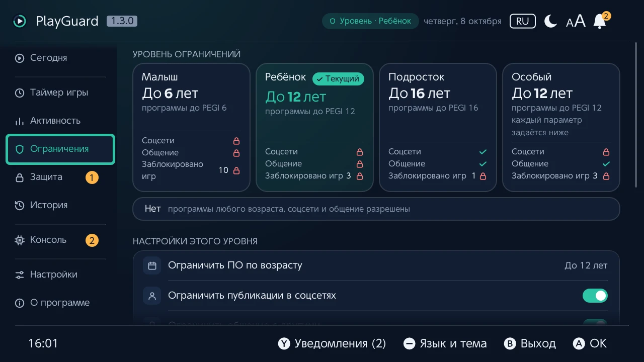Open История in the sidebar
The width and height of the screenshot is (644, 362).
point(60,205)
